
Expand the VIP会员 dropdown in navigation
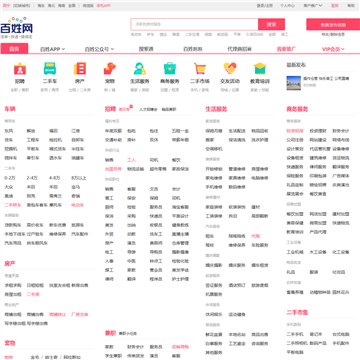coord(333,49)
